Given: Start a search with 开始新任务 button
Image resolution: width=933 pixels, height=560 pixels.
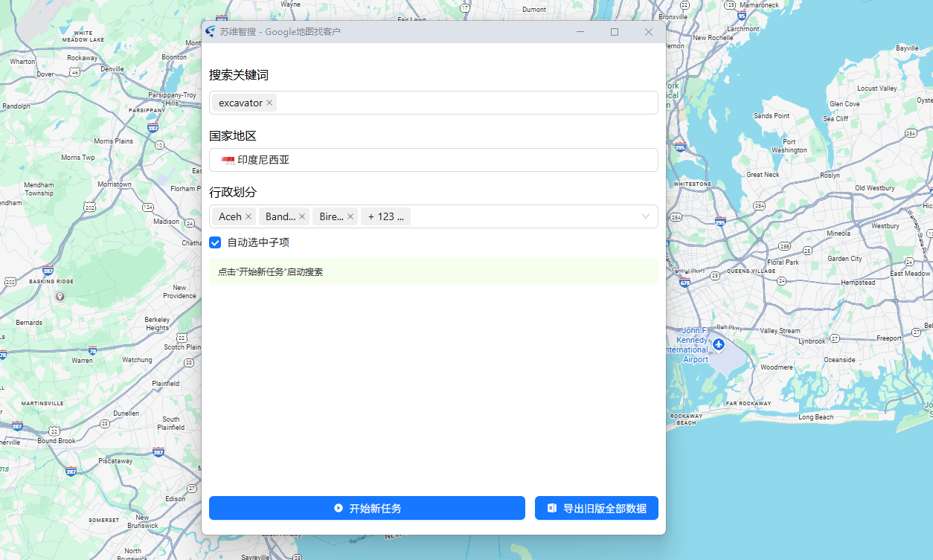Looking at the screenshot, I should pyautogui.click(x=367, y=508).
